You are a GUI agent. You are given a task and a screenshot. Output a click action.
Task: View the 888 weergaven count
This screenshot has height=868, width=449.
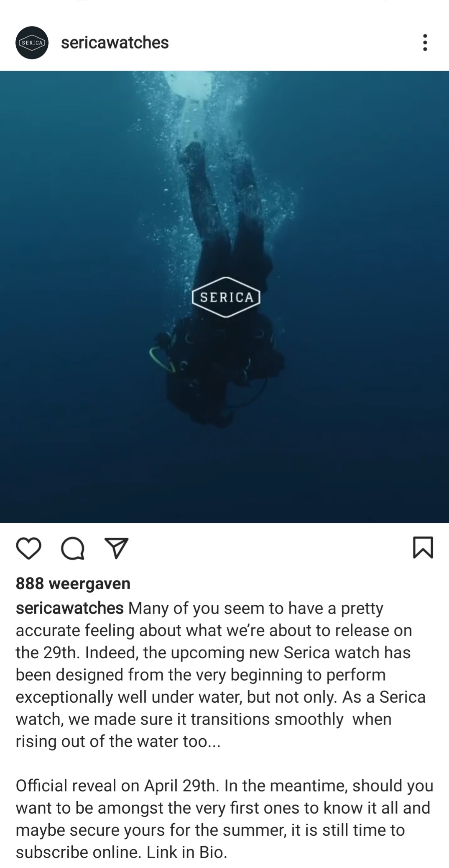pyautogui.click(x=73, y=583)
